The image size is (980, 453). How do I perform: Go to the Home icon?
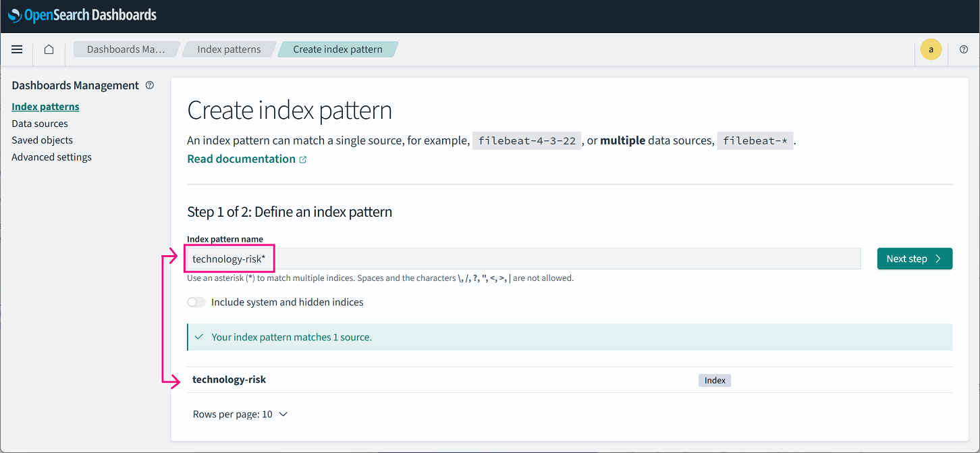click(49, 49)
